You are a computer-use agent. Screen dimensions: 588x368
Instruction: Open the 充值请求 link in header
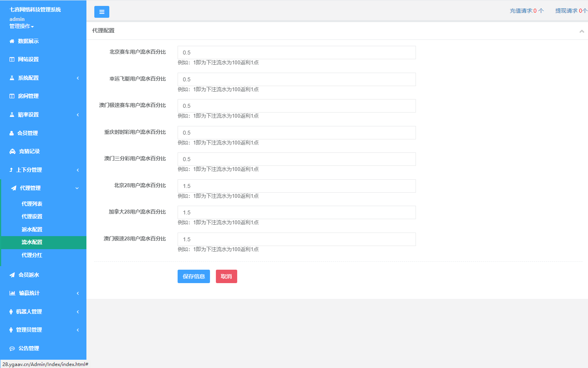(526, 11)
